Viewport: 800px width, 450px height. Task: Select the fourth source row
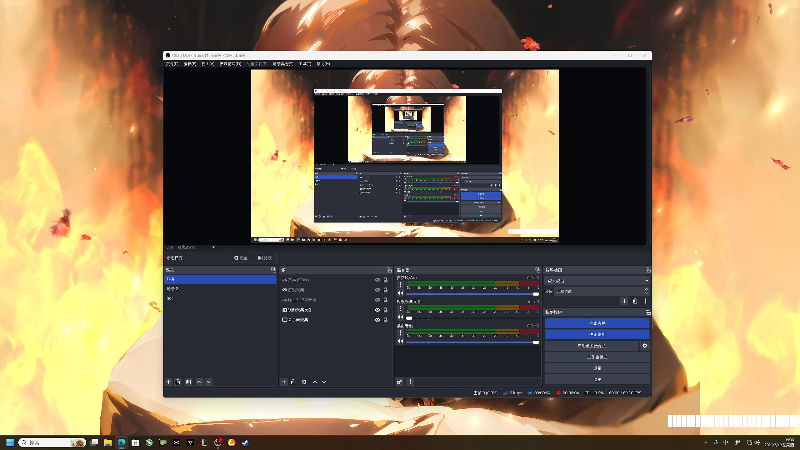pos(335,310)
